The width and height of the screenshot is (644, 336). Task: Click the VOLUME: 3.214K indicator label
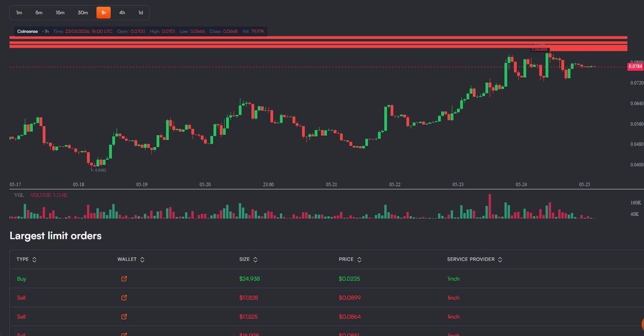click(x=49, y=195)
